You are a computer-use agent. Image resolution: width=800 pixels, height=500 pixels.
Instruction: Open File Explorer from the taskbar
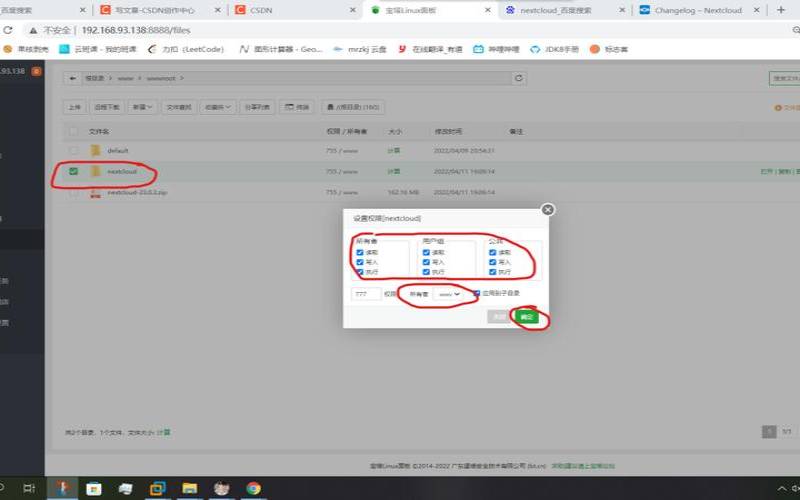coord(189,488)
